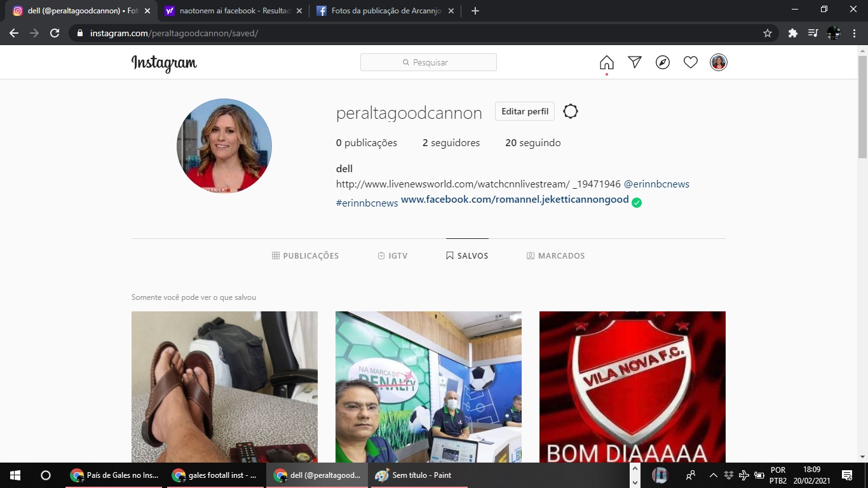The height and width of the screenshot is (488, 868).
Task: Bookmark this page with star icon
Action: (768, 33)
